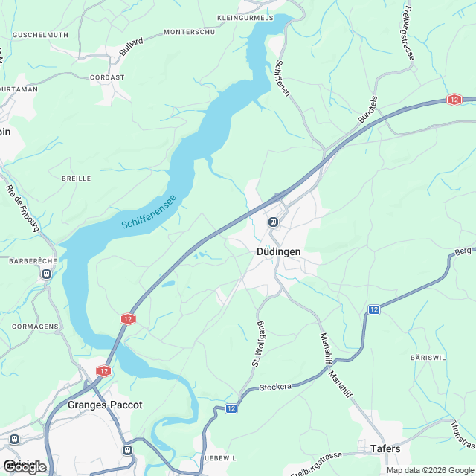Select the Tafers town label
This screenshot has width=476, height=476.
click(x=385, y=448)
